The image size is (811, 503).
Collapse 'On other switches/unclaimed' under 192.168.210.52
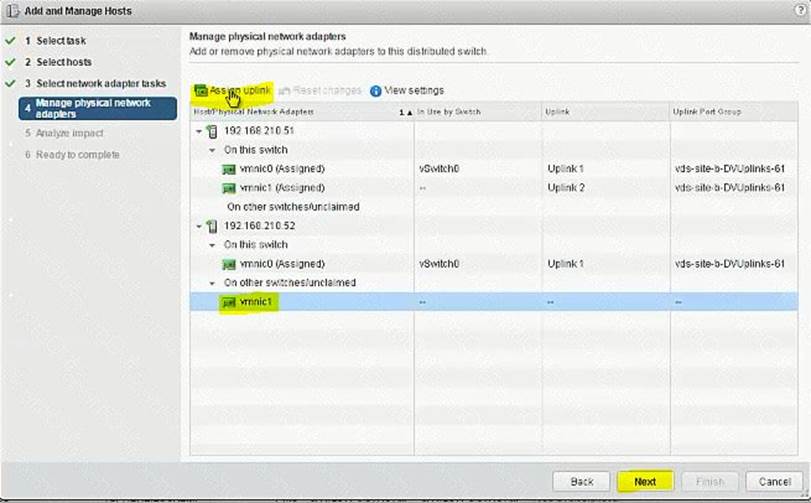212,283
